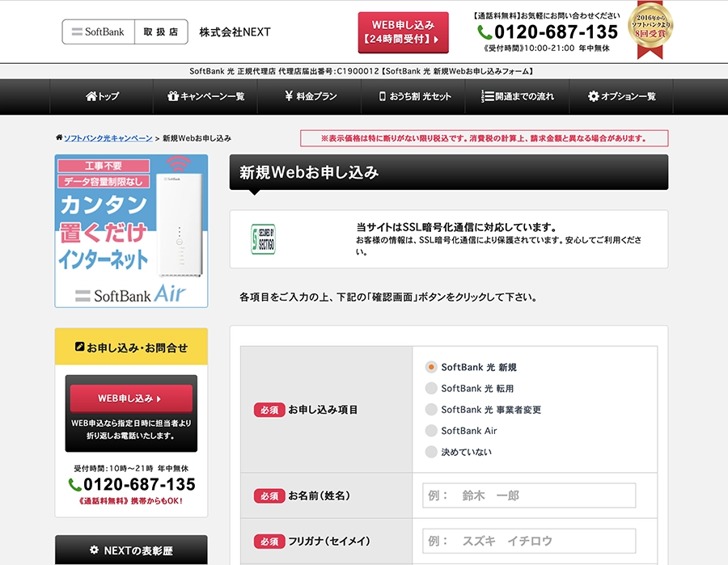The width and height of the screenshot is (728, 565).
Task: Open おうち割 光セット navigation item
Action: [413, 96]
